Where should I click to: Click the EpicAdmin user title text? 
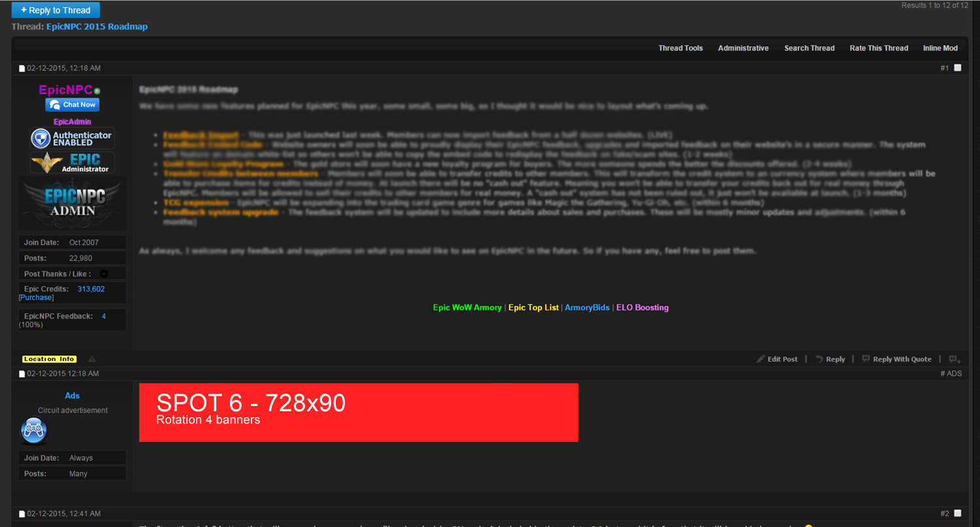tap(73, 122)
